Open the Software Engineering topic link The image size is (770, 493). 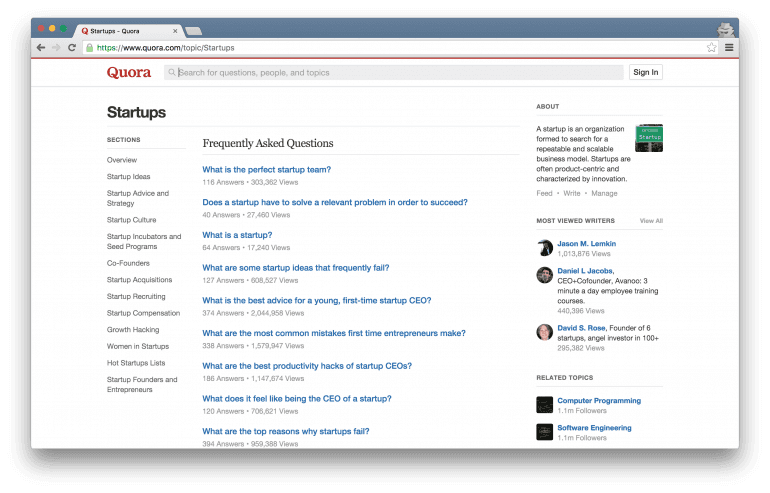[x=594, y=428]
